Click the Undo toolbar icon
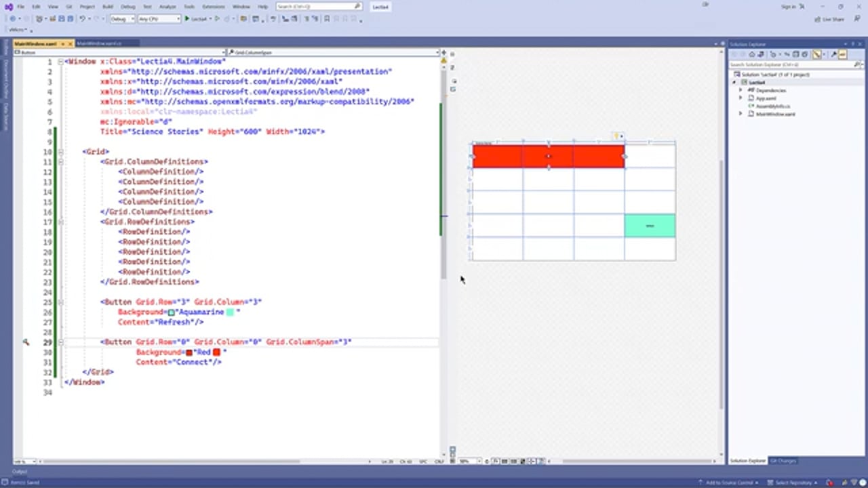Image resolution: width=868 pixels, height=488 pixels. (82, 19)
